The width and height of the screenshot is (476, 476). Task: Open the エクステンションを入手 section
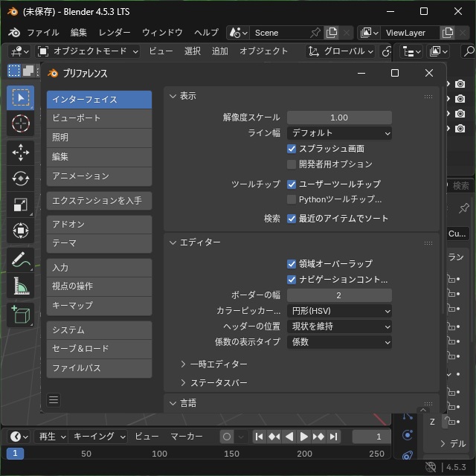[x=99, y=201]
